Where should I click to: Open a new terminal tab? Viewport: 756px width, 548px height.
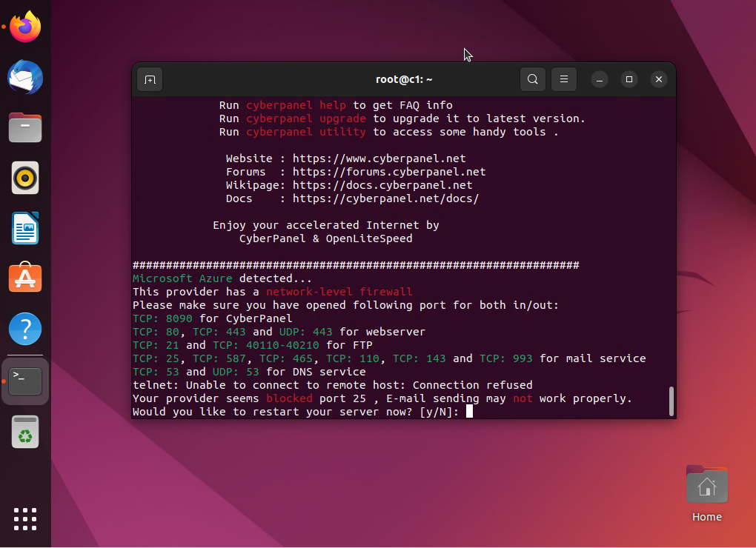click(x=150, y=79)
